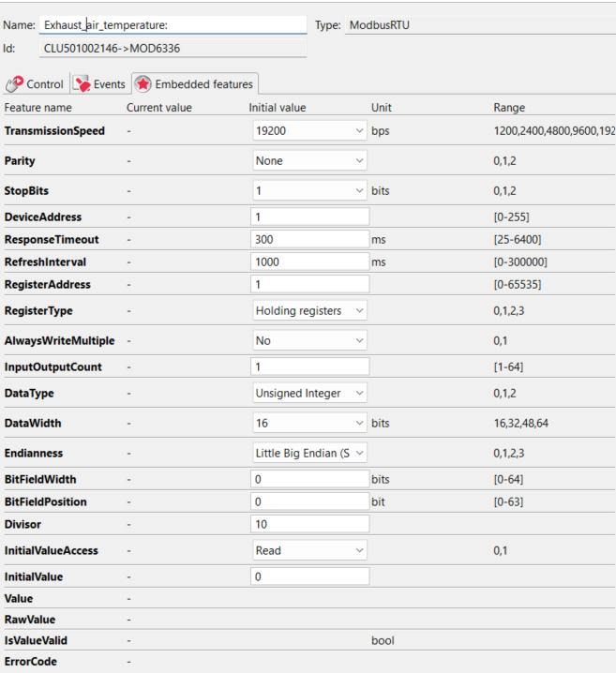Viewport: 616px width, 673px height.
Task: Select the DeviceAddress feature label
Action: pyautogui.click(x=43, y=217)
